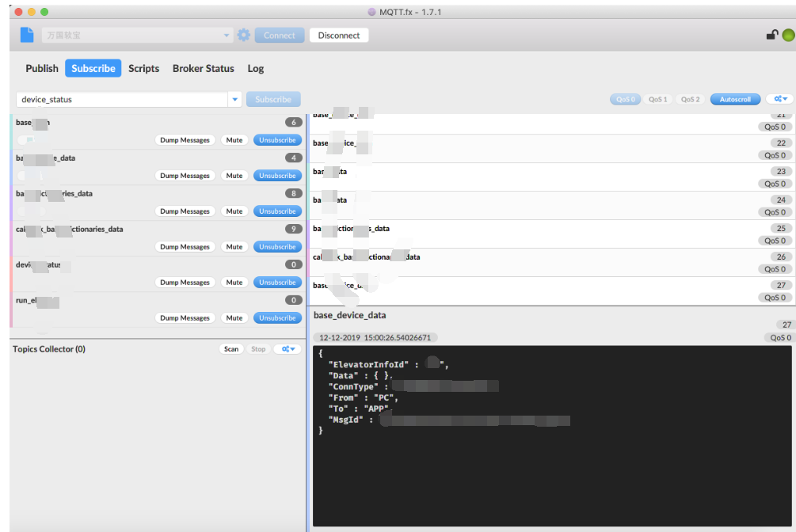Viewport: 796px width, 532px height.
Task: Click Subscribe button next to topic field
Action: click(273, 99)
